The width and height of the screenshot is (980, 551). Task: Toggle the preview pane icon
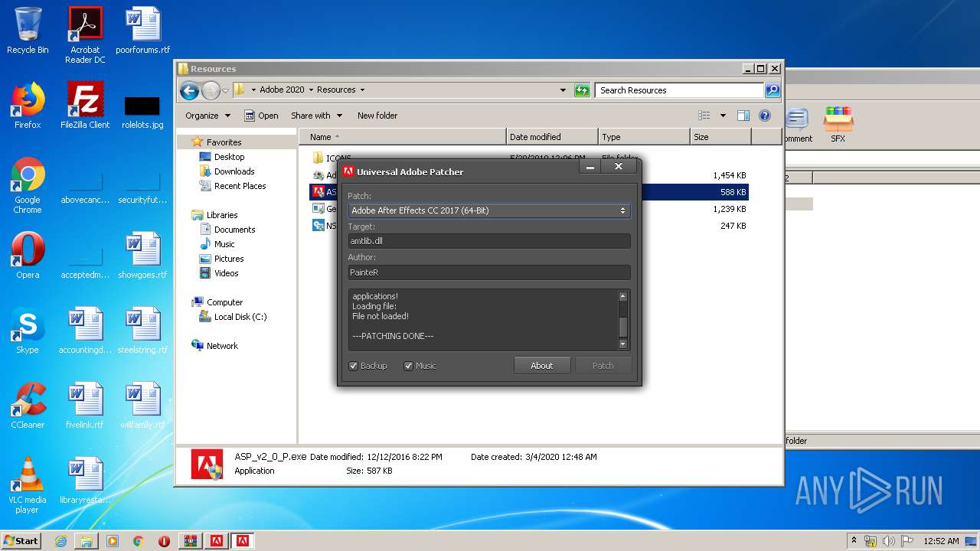tap(743, 116)
